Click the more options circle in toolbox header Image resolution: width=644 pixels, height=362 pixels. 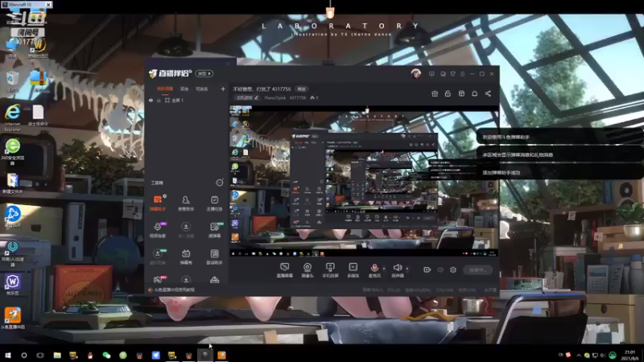pyautogui.click(x=219, y=183)
